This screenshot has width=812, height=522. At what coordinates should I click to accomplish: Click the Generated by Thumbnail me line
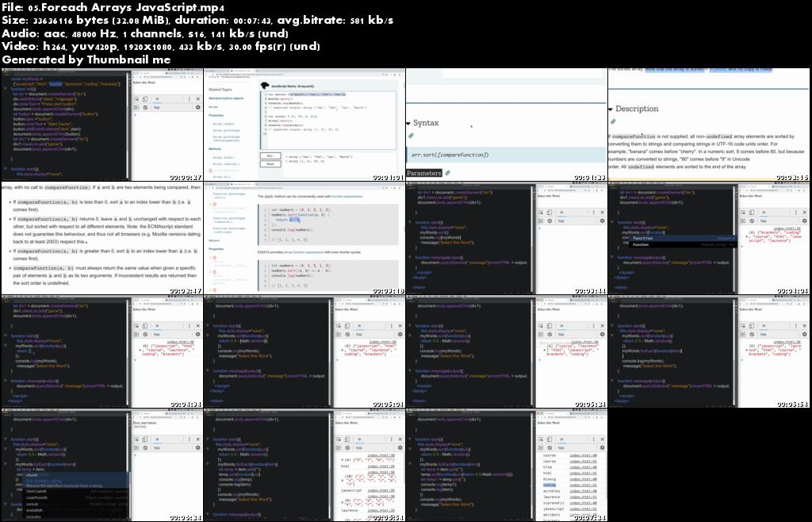point(86,59)
